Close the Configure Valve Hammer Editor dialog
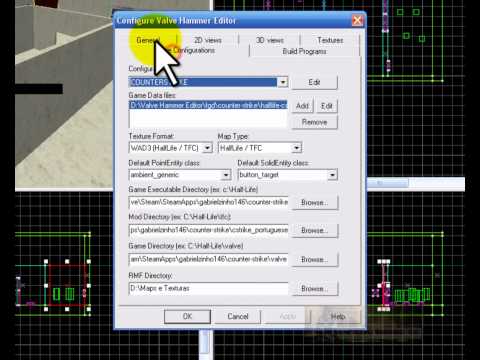This screenshot has height=360, width=480. click(x=357, y=20)
